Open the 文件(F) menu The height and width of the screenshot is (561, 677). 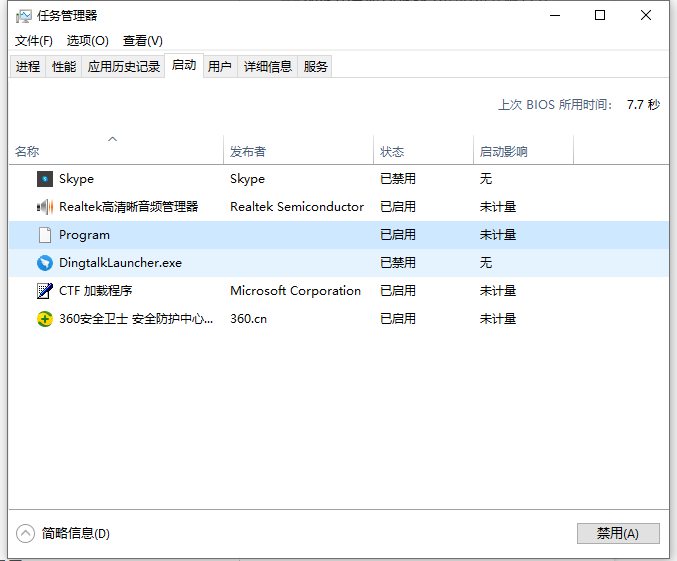click(34, 41)
